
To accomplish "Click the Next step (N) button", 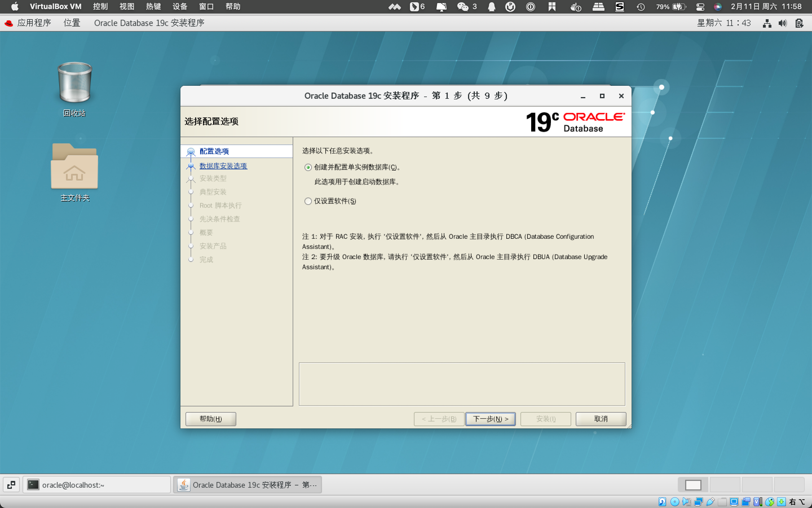I will pos(490,419).
